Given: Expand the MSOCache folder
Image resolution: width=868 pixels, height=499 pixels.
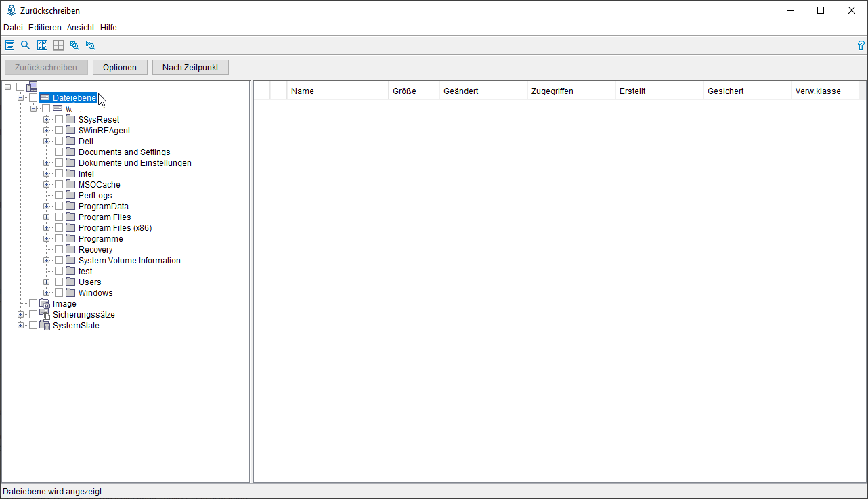Looking at the screenshot, I should coord(46,185).
